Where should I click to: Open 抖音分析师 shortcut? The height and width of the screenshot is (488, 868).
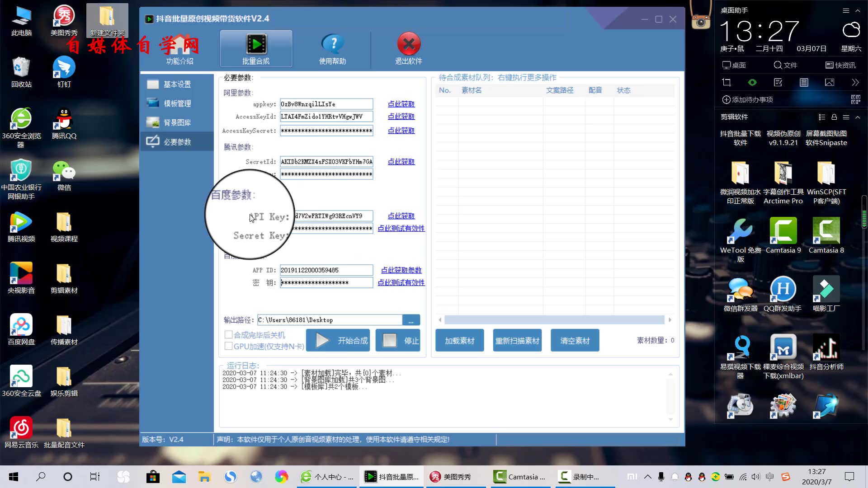point(826,352)
